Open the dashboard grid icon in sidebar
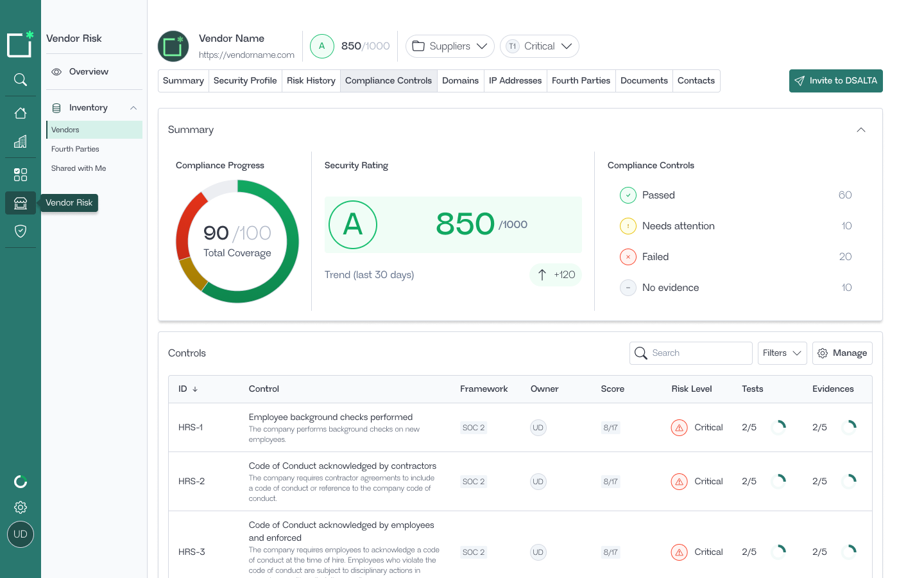The width and height of the screenshot is (924, 578). point(21,175)
